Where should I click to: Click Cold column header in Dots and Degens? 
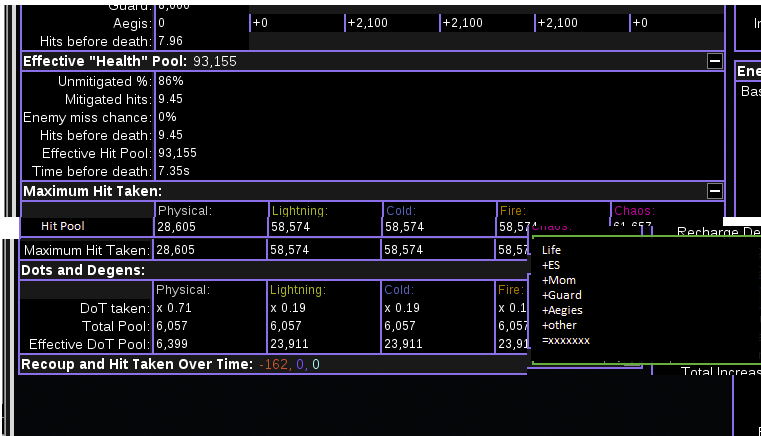[x=399, y=290]
